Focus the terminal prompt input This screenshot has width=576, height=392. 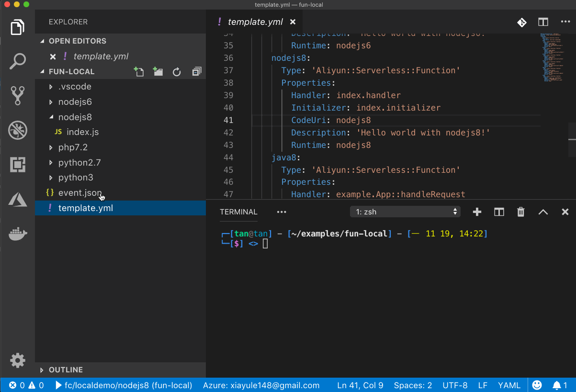pos(265,244)
